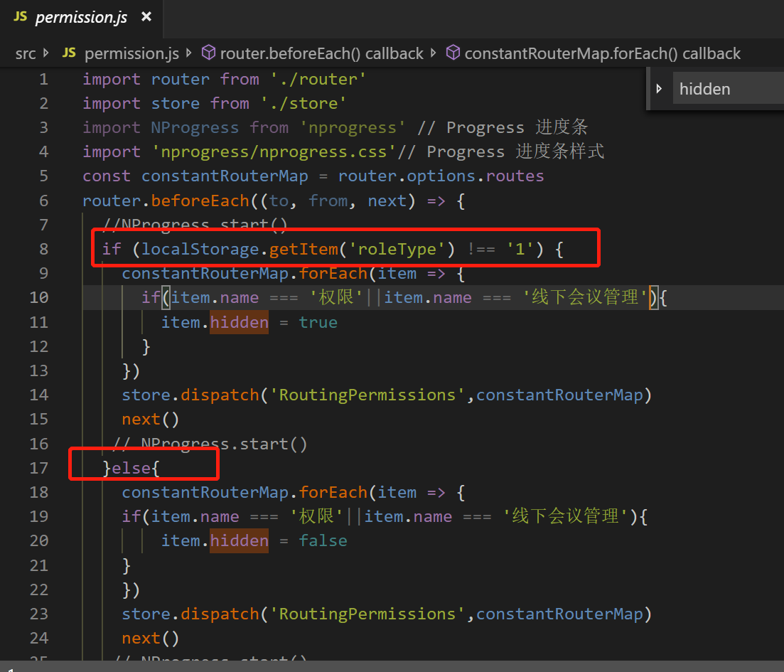
Task: Click the find input containing 'hidden'
Action: point(728,89)
